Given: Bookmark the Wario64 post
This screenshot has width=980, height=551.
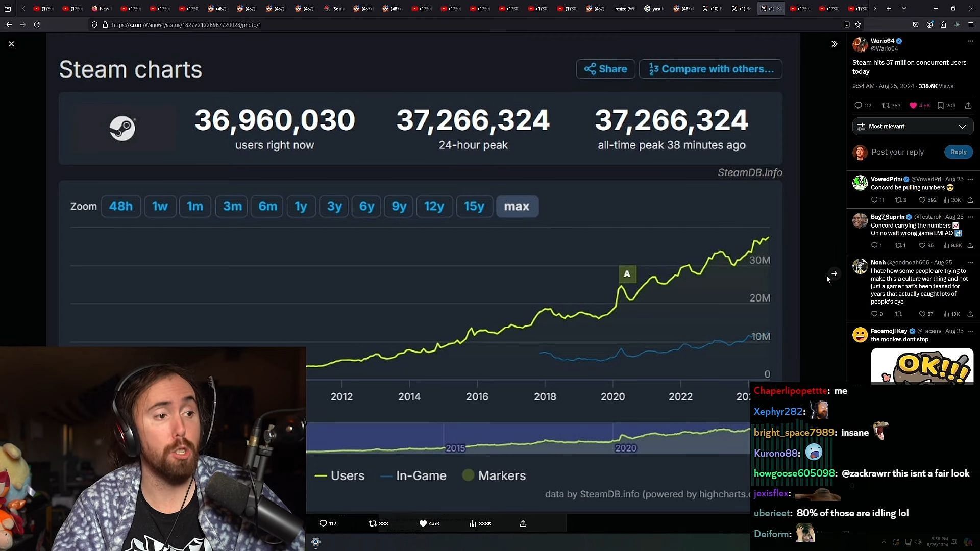Looking at the screenshot, I should pyautogui.click(x=940, y=106).
